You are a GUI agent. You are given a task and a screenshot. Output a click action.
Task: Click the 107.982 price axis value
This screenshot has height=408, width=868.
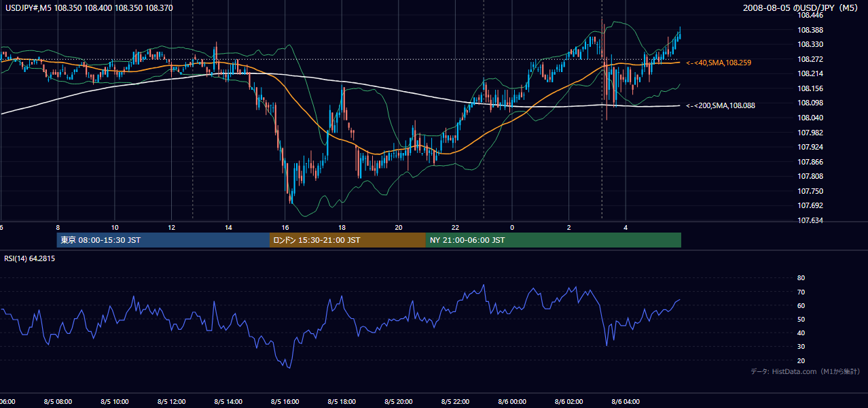point(809,133)
